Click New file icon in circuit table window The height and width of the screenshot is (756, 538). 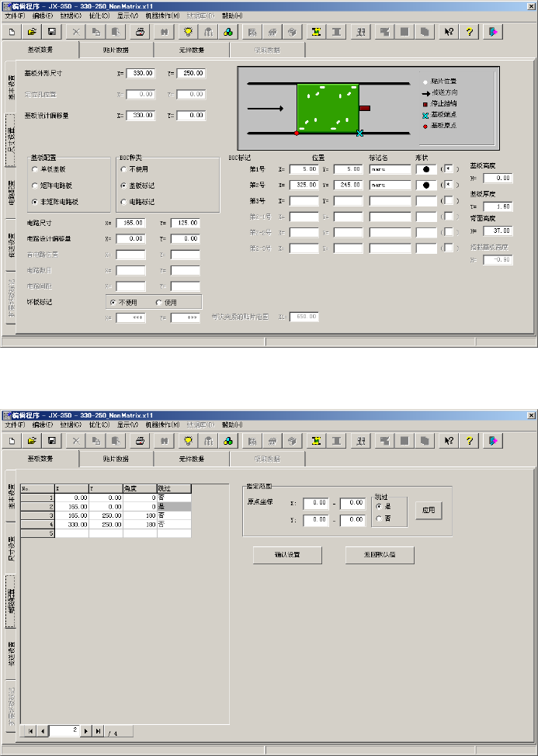click(x=12, y=441)
